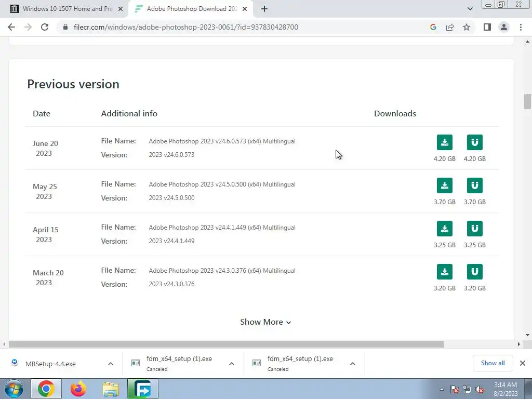Click the page scroll up arrow
This screenshot has width=532, height=399.
[527, 42]
